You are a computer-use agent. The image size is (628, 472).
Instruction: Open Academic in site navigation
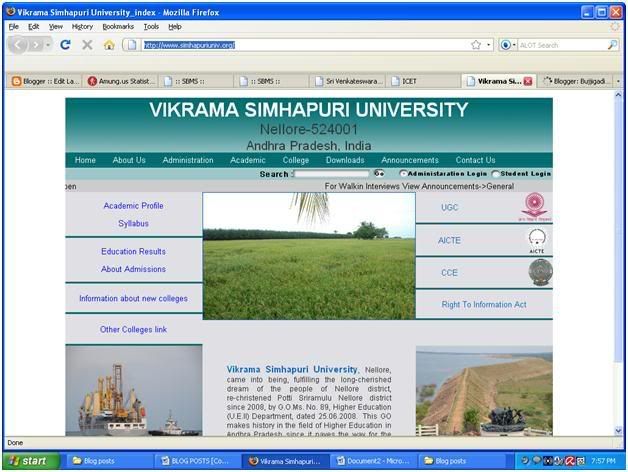pos(248,160)
